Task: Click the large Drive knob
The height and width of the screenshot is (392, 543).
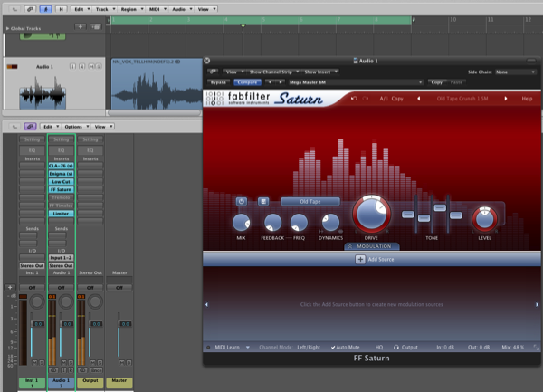Action: click(x=370, y=216)
